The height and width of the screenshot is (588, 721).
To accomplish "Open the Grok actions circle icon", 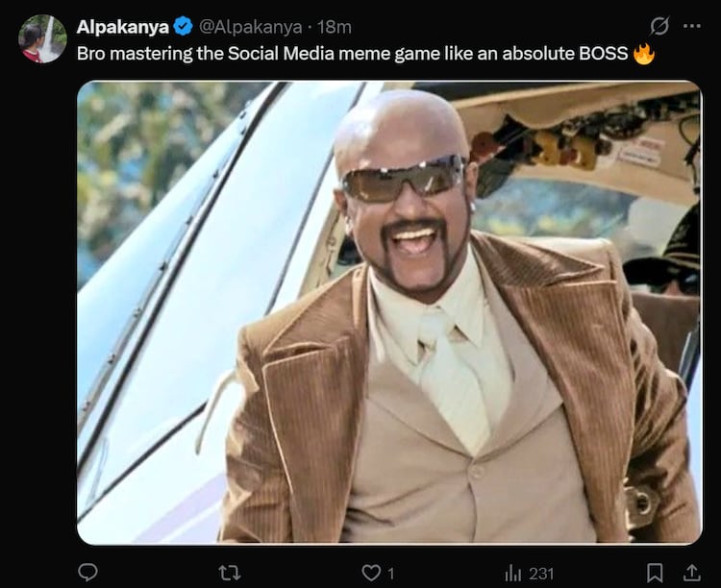I will (659, 26).
